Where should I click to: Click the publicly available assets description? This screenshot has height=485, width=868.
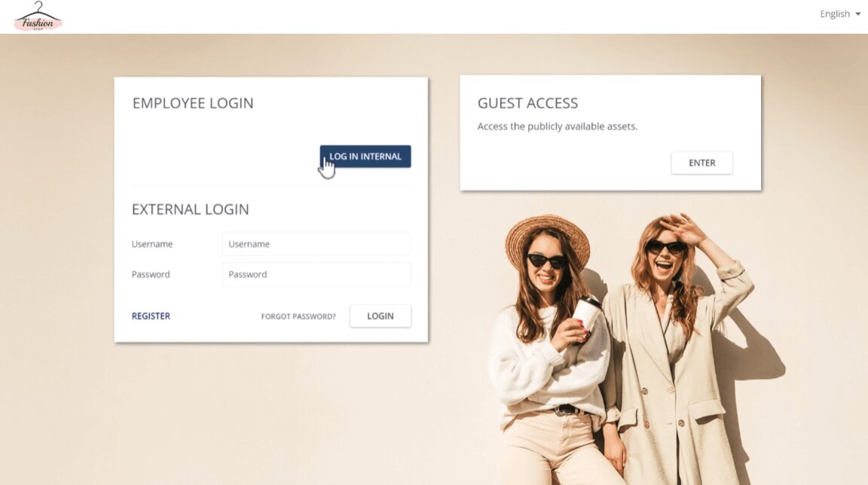coord(558,126)
